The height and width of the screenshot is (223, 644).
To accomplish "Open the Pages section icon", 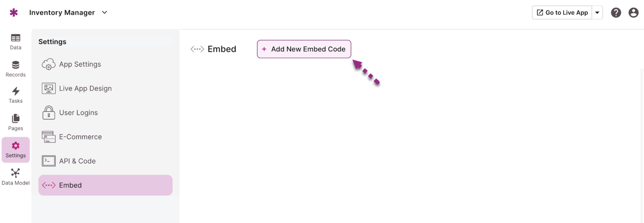I will pos(15,119).
